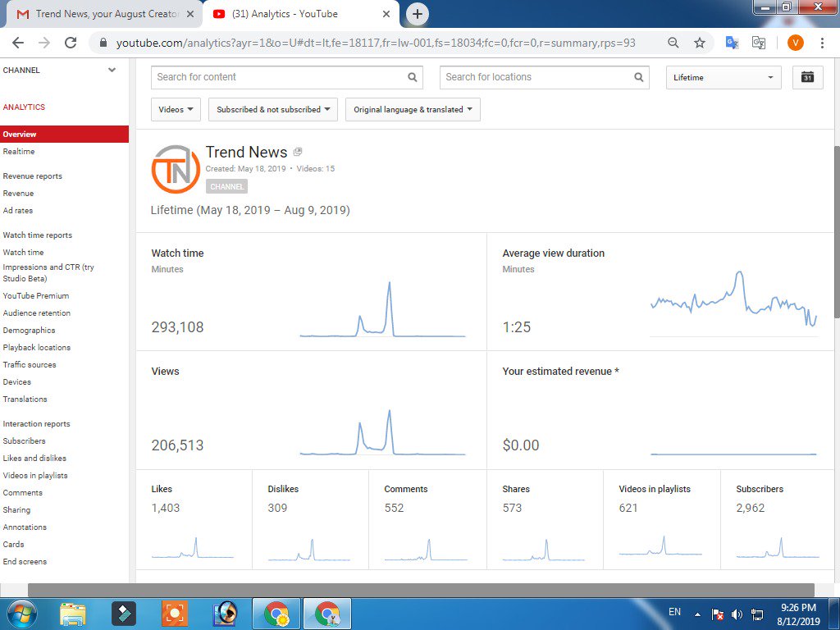Open the orange V profile avatar
Viewport: 840px width, 630px height.
[x=796, y=43]
